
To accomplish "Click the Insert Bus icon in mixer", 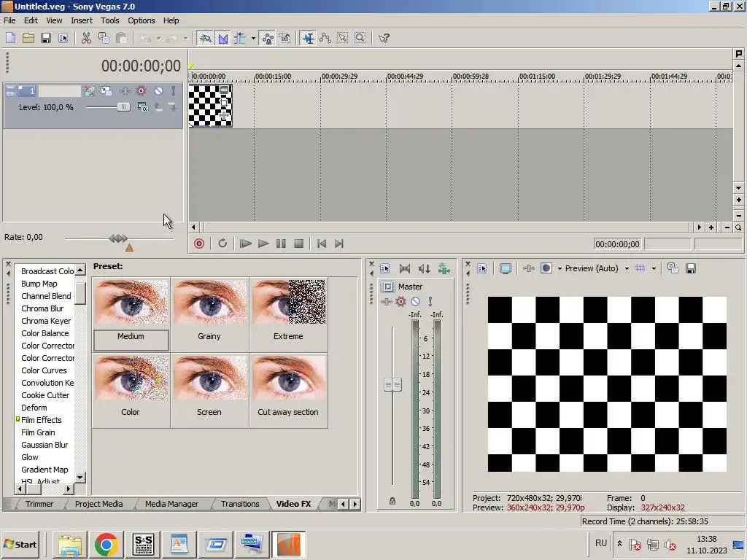I will pos(444,268).
